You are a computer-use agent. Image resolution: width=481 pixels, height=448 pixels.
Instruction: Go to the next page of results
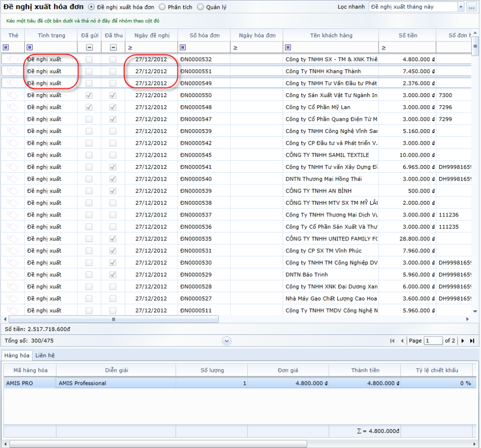coord(463,341)
